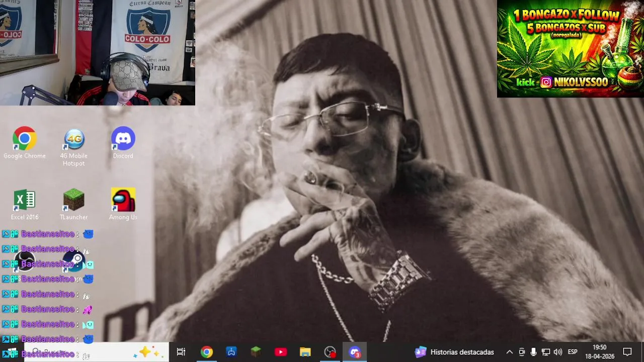Open the clock showing 19:50
Screen dimensions: 644x362
click(600, 352)
